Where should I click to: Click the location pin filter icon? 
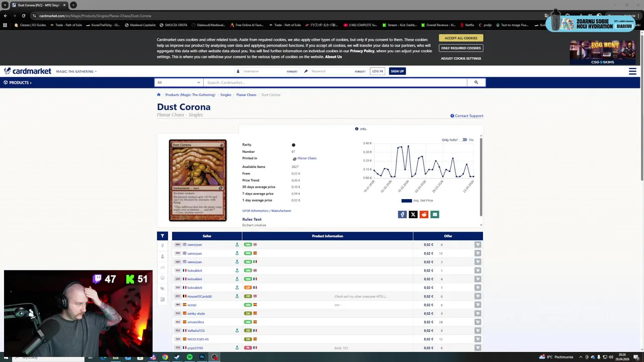pyautogui.click(x=162, y=245)
